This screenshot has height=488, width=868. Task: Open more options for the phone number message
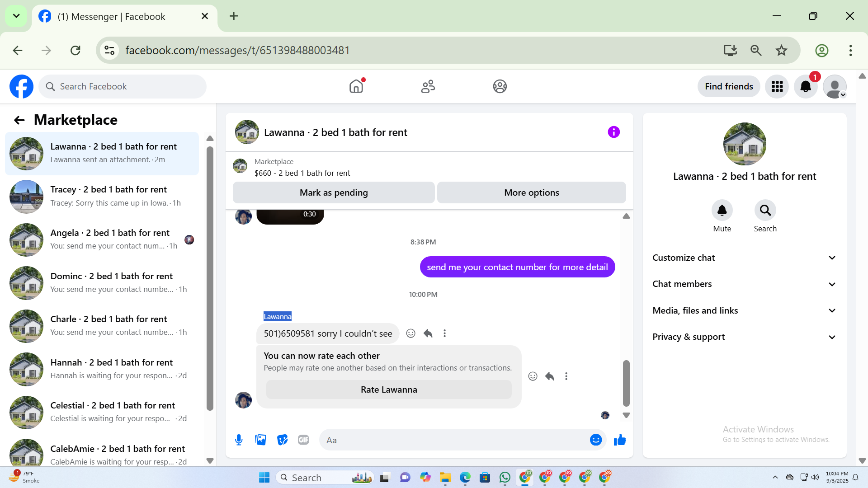[444, 333]
